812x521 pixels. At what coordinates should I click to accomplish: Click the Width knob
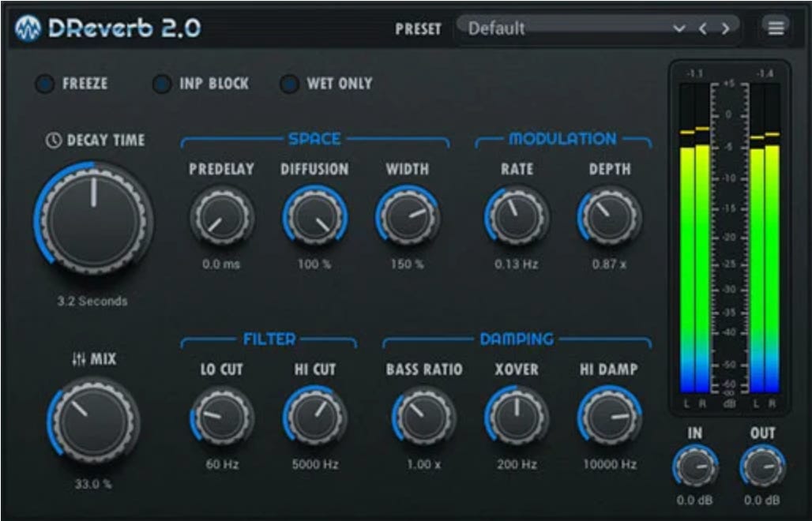[408, 217]
